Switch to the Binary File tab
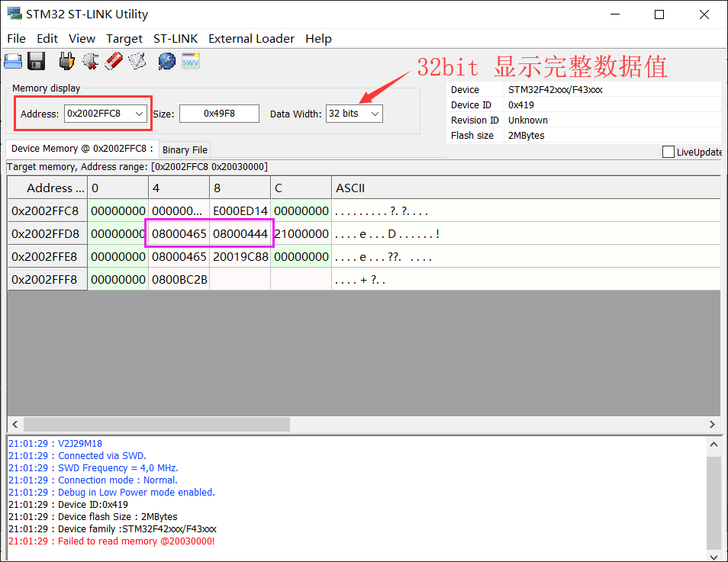Image resolution: width=728 pixels, height=562 pixels. 185,149
